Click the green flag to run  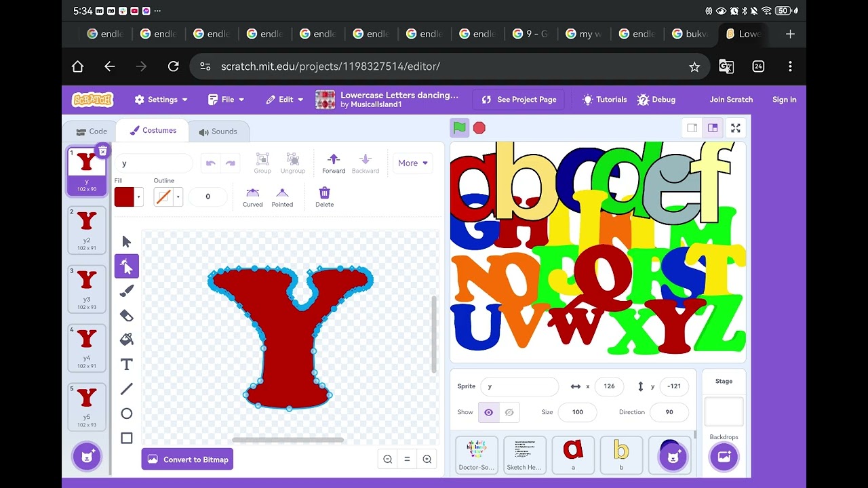tap(460, 127)
